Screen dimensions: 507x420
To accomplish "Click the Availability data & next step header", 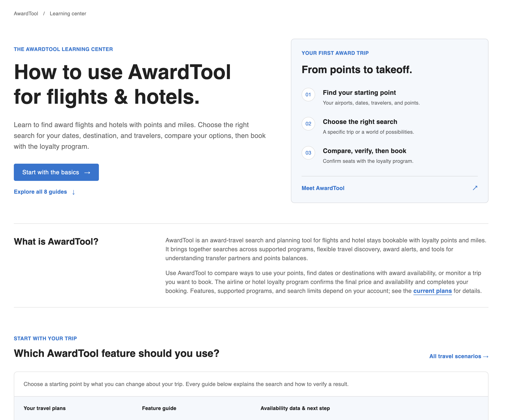I will 295,408.
